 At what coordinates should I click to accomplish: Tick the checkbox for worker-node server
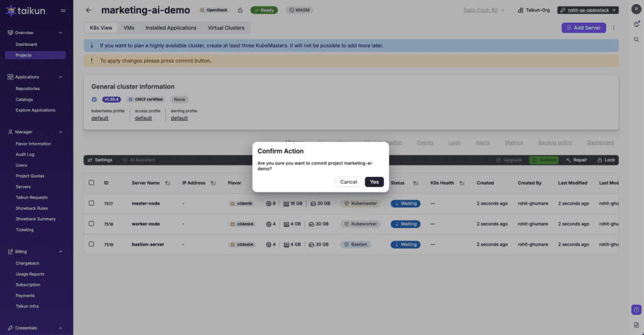point(92,224)
